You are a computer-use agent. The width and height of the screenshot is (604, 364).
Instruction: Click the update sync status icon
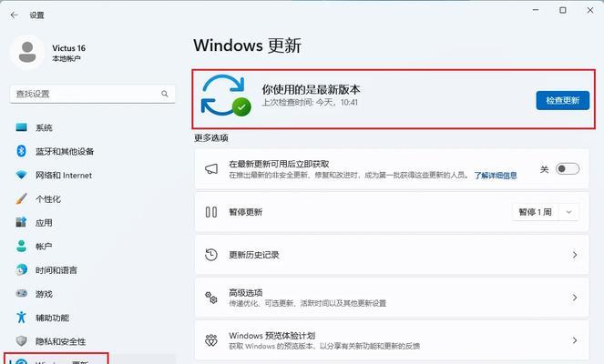click(226, 96)
